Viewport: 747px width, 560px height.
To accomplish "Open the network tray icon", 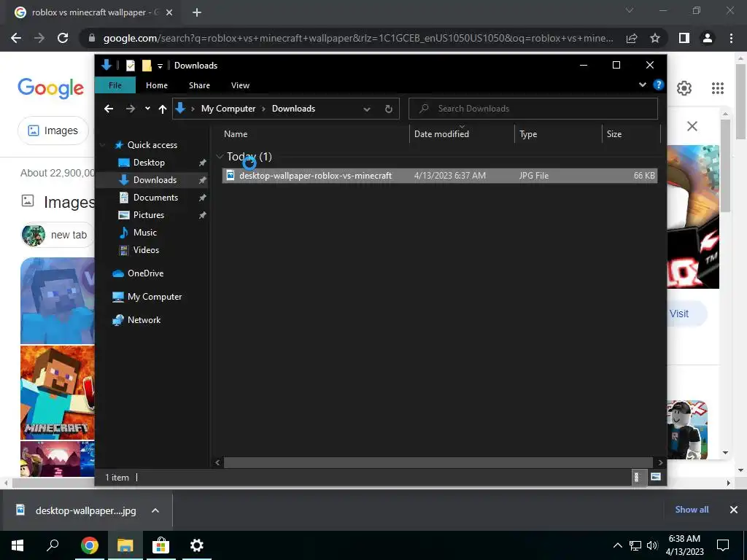I will click(x=635, y=545).
